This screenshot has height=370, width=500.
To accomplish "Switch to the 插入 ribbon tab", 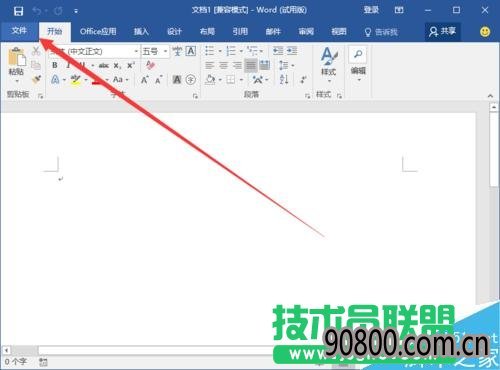I will [x=141, y=32].
